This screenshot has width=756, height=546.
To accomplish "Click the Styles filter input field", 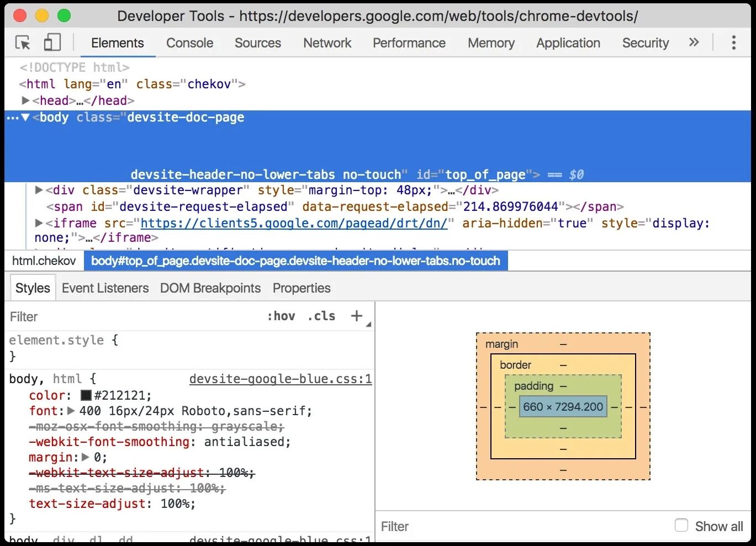I will coord(133,316).
